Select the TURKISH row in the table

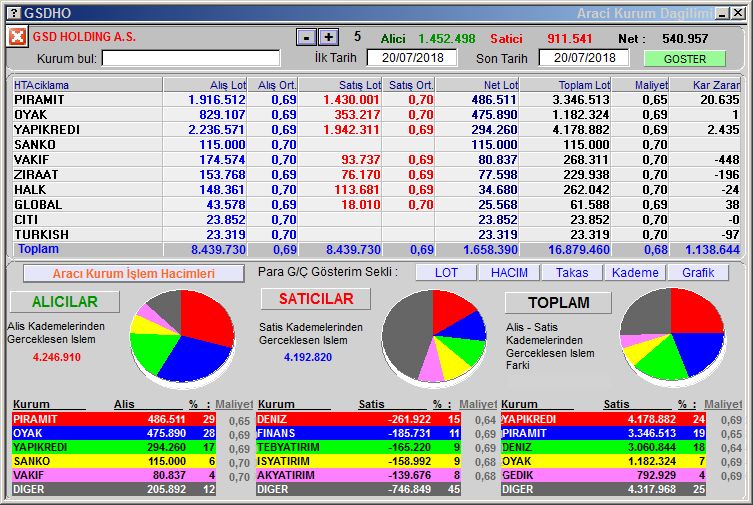click(x=376, y=235)
